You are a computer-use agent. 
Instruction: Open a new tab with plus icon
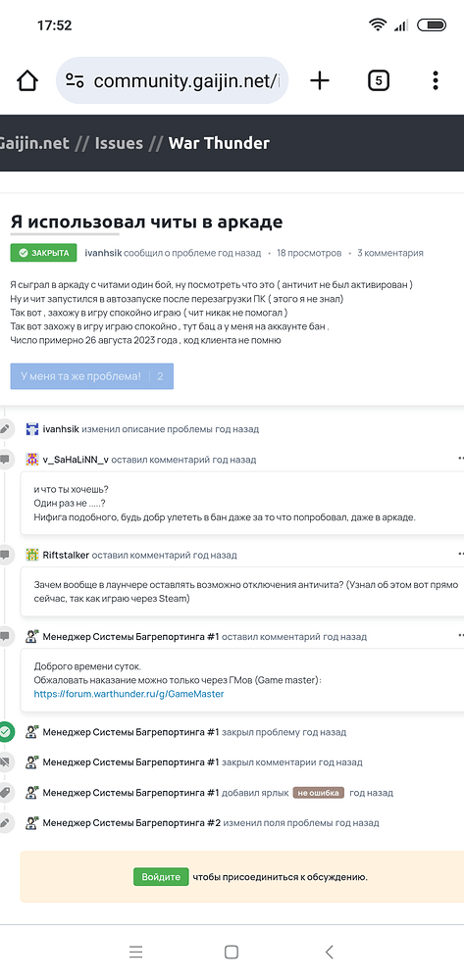[x=320, y=80]
